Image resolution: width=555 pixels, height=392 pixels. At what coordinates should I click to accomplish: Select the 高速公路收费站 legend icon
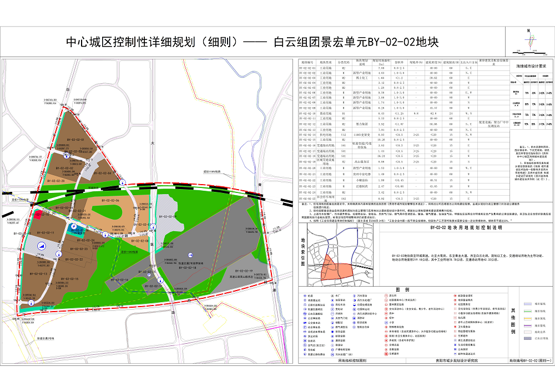[305, 354]
